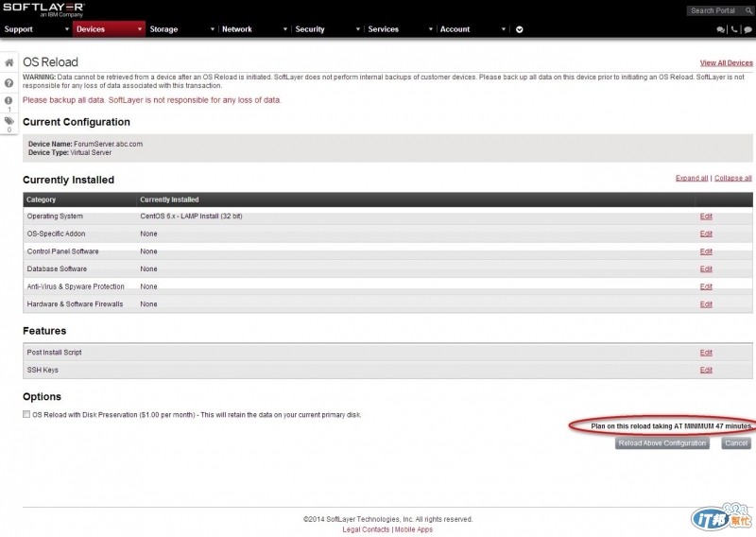Open the Support menu
This screenshot has width=756, height=537.
[x=18, y=29]
